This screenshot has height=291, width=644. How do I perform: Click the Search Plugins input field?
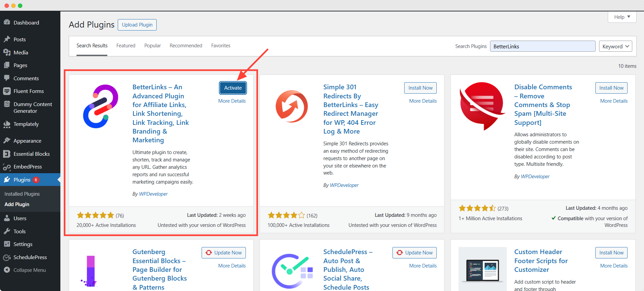tap(543, 46)
